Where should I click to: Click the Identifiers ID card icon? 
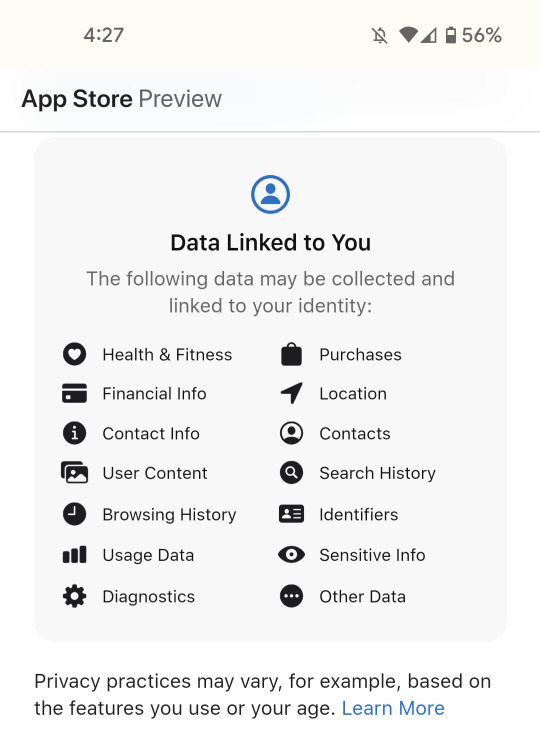pos(292,514)
